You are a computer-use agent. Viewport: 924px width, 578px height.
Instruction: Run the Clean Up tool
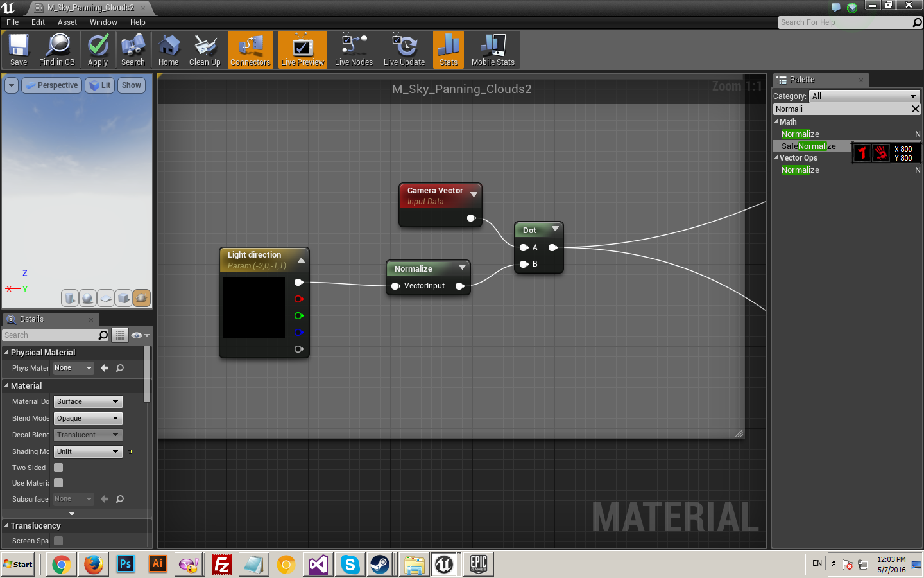tap(205, 50)
